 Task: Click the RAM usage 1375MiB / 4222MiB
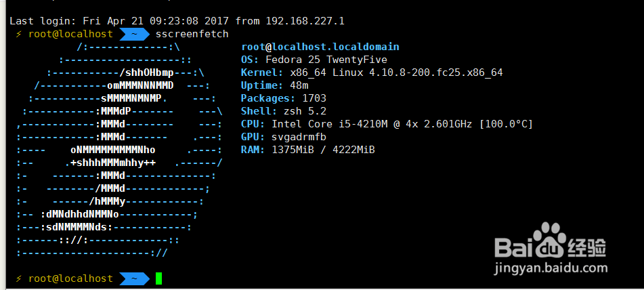click(323, 150)
